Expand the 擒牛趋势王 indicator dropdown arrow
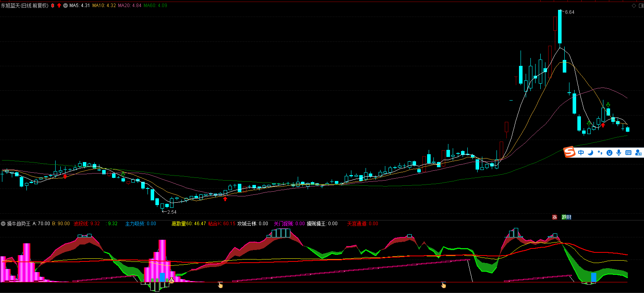 pyautogui.click(x=3, y=224)
